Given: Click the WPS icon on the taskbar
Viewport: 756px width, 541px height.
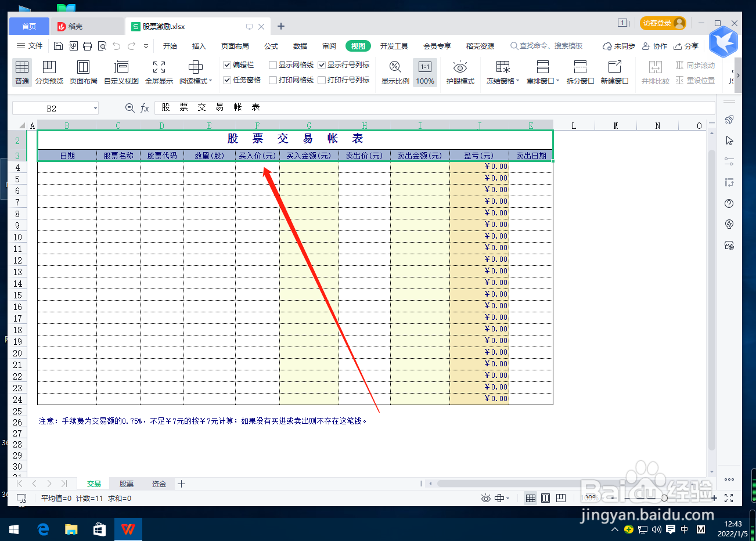Looking at the screenshot, I should tap(127, 529).
